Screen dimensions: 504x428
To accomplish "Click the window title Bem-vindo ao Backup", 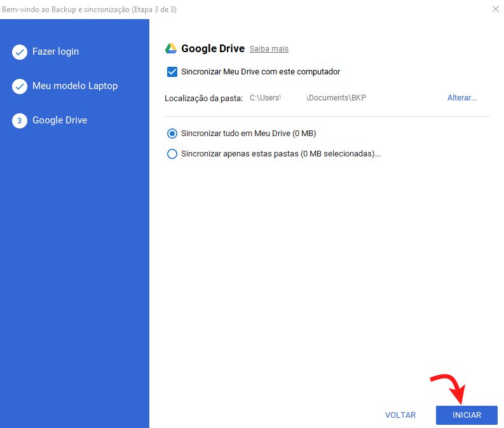I will [x=89, y=9].
